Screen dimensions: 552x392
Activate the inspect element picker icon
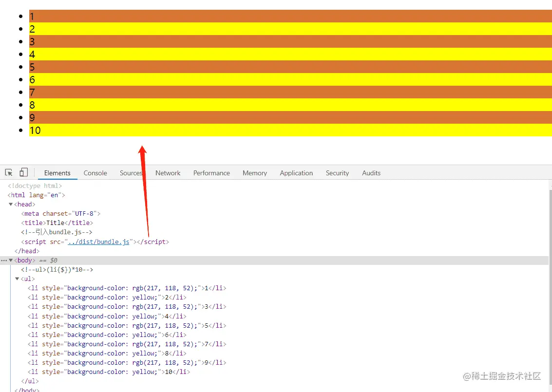[9, 172]
